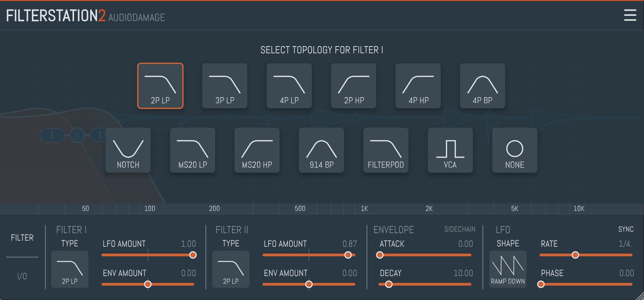Viewport: 644px width, 300px height.
Task: Click the 5K frequency scale label
Action: click(515, 208)
